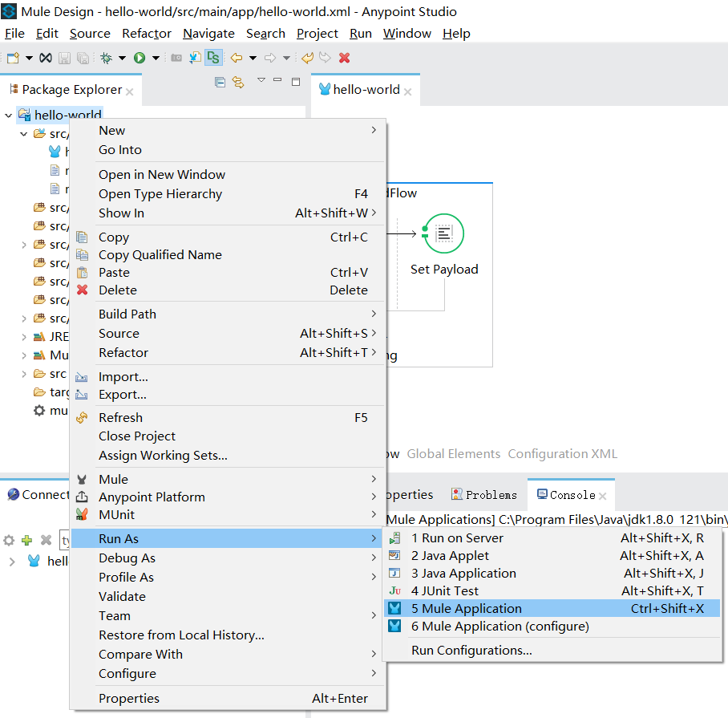The width and height of the screenshot is (728, 718).
Task: Open the File menu
Action: pos(14,34)
